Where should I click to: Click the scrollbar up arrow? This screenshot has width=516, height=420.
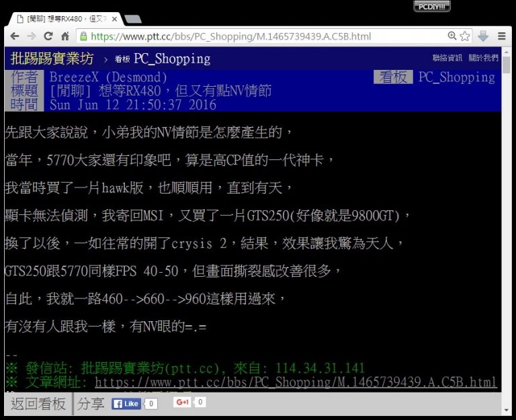coord(507,52)
